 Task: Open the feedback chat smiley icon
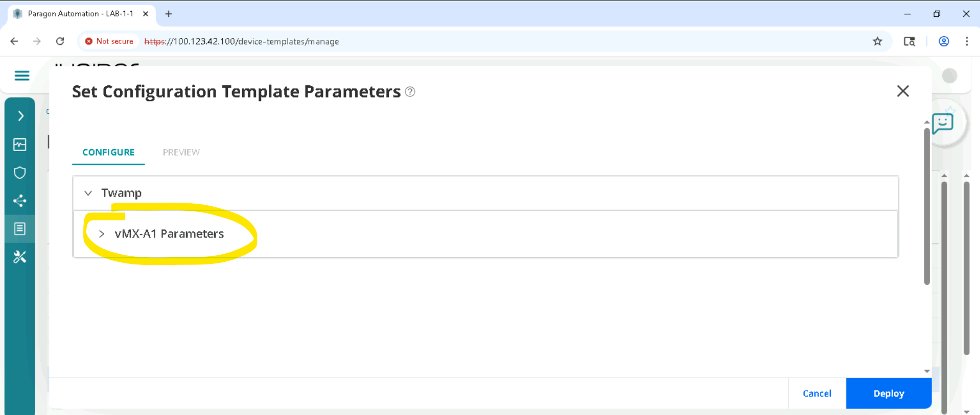coord(943,123)
